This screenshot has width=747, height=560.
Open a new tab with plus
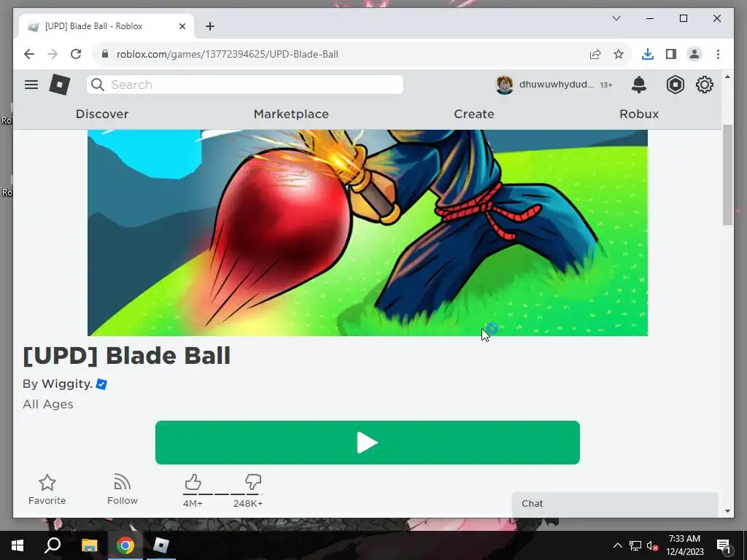click(x=209, y=26)
